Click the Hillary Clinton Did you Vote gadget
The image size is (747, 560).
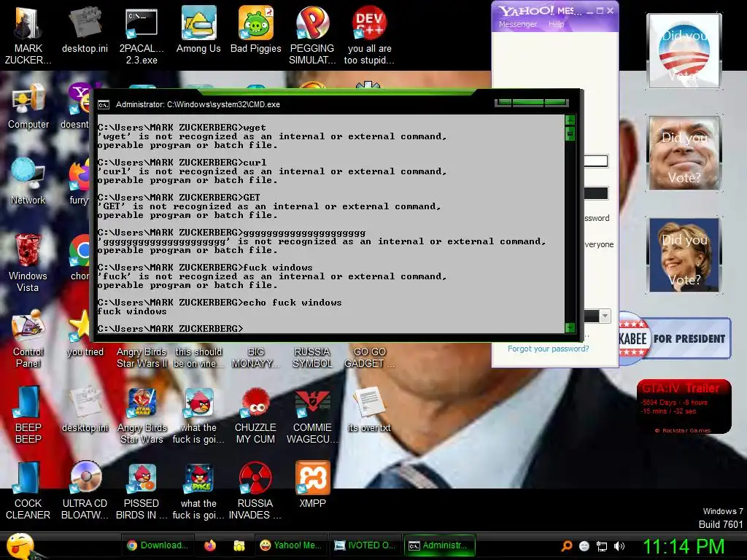pos(684,254)
